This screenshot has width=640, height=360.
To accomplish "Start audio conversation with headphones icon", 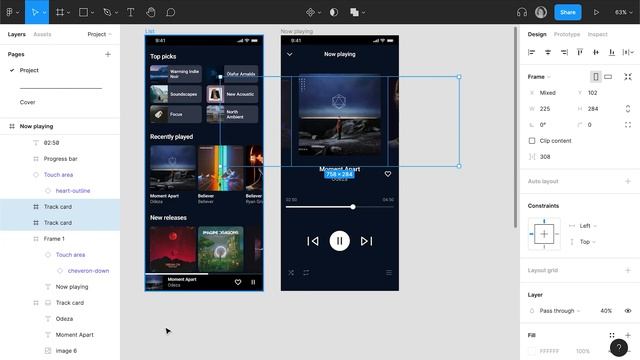I will 522,12.
